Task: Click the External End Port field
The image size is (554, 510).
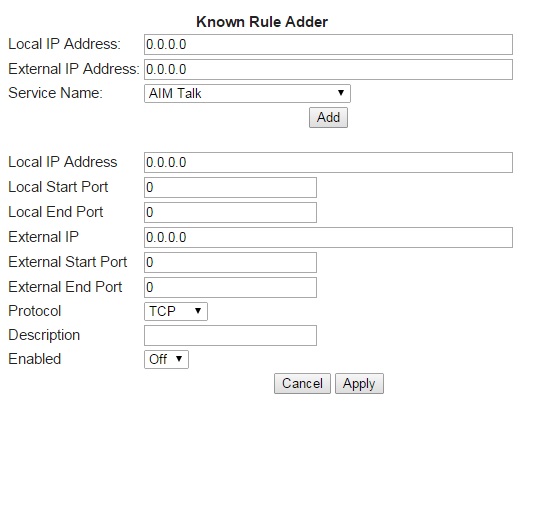Action: pyautogui.click(x=230, y=287)
